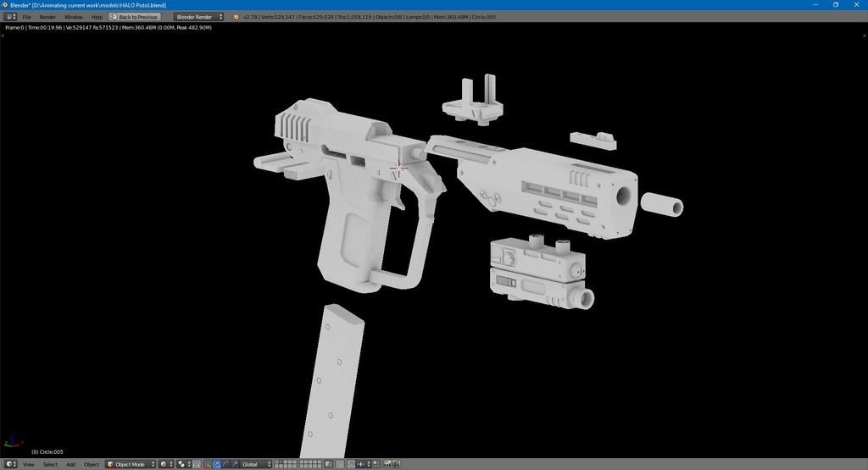Image resolution: width=868 pixels, height=470 pixels.
Task: Select the scale manipulator icon
Action: pos(235,464)
